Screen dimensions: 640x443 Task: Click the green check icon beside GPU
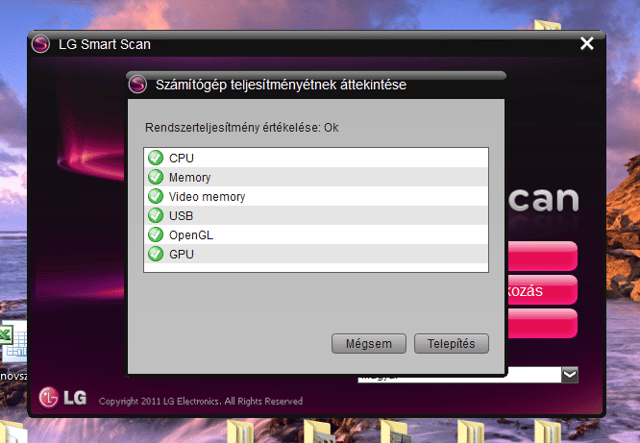coord(156,254)
